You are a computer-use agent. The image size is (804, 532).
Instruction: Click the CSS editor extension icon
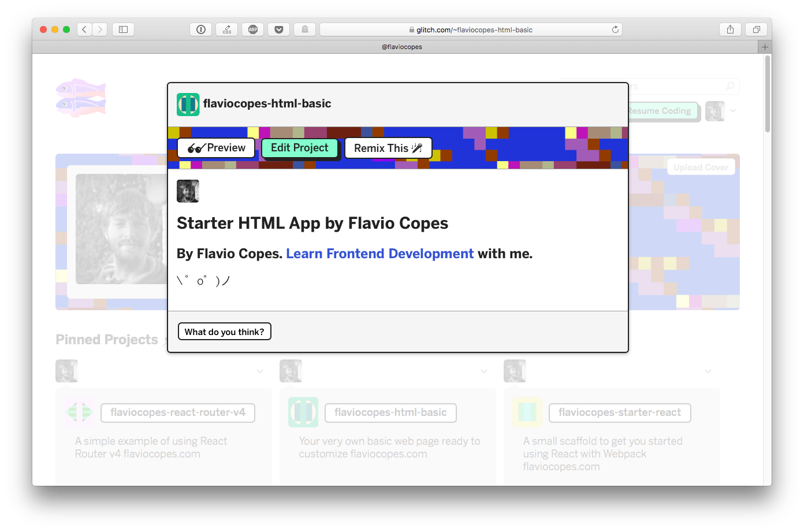pos(226,29)
